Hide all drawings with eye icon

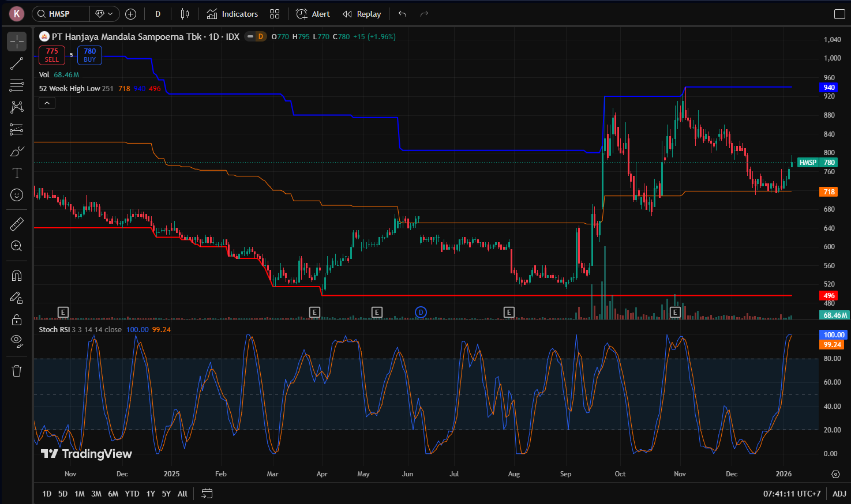[x=17, y=341]
